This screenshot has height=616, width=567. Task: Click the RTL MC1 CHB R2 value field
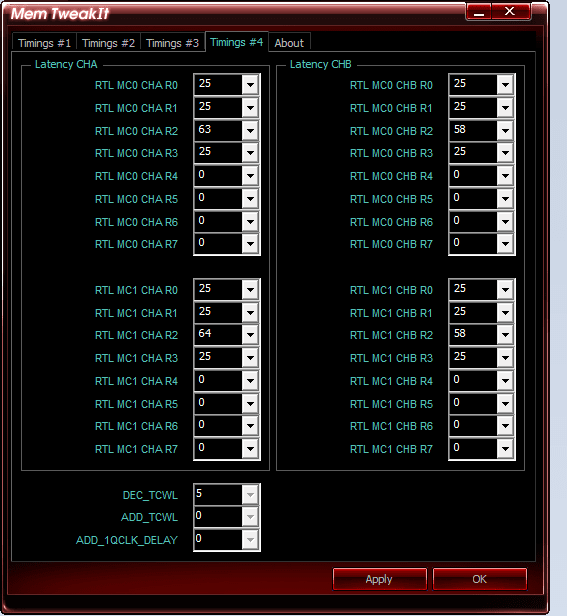coord(473,335)
